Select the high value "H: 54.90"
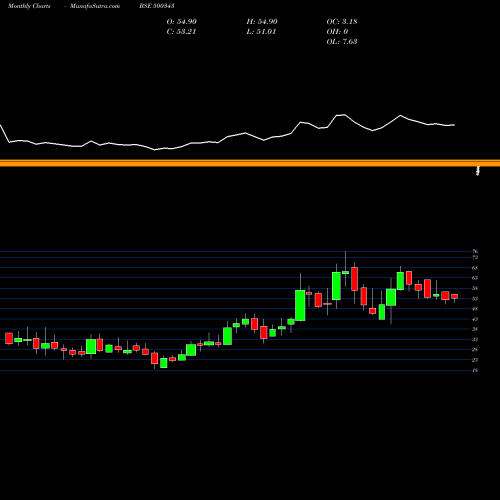Image resolution: width=500 pixels, height=500 pixels. click(262, 22)
